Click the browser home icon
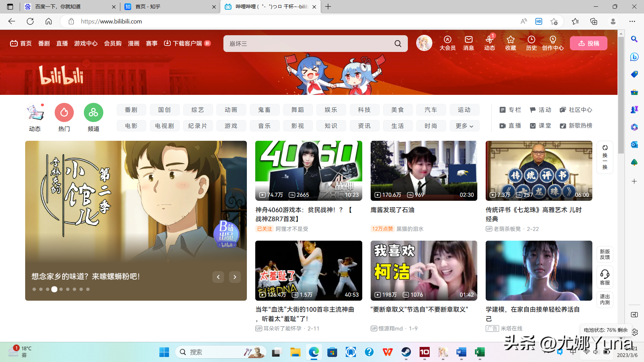This screenshot has height=362, width=644. 49,21
